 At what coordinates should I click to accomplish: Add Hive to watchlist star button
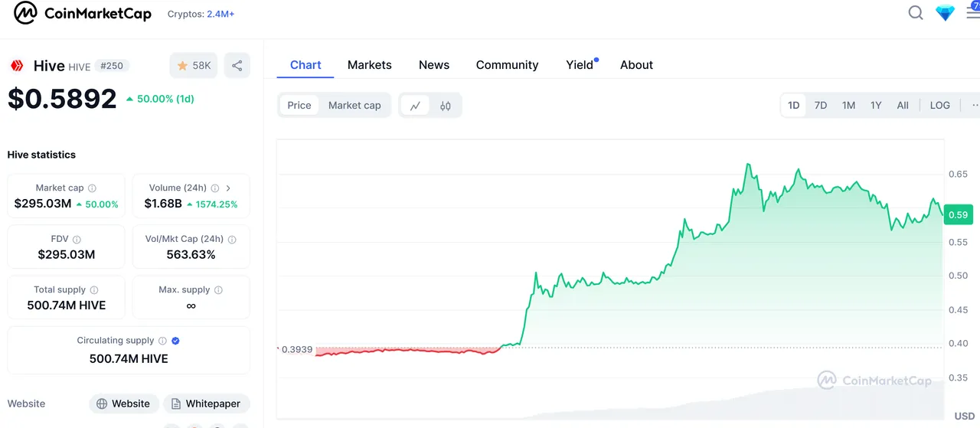(x=194, y=66)
